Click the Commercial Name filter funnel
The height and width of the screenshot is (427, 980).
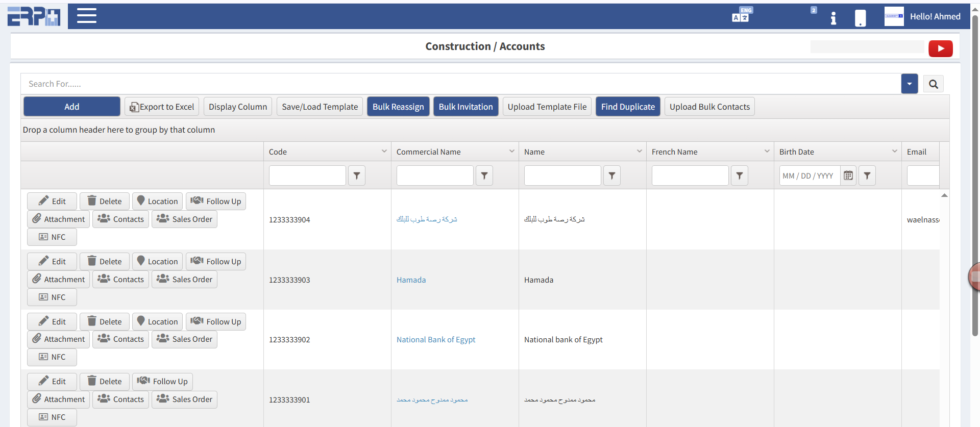[484, 175]
